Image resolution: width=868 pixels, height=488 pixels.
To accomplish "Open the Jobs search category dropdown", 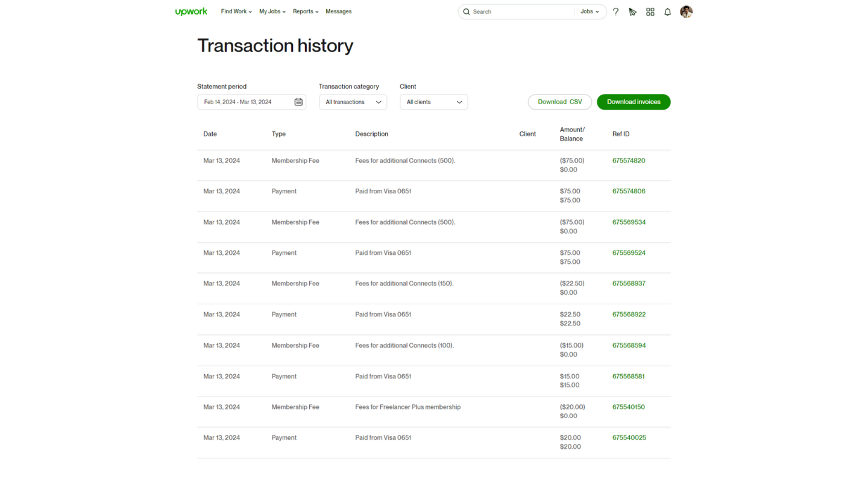I will [590, 11].
